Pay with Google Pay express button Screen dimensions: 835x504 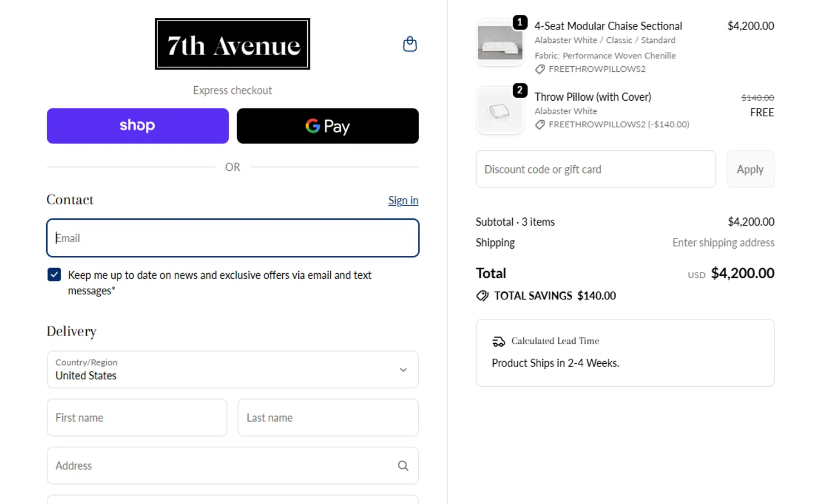point(328,126)
